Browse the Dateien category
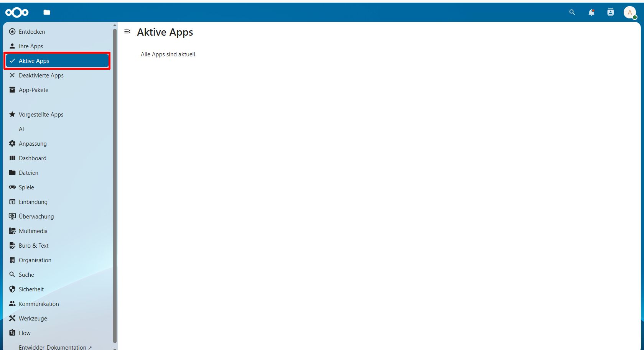Viewport: 644px width, 350px height. point(58,173)
